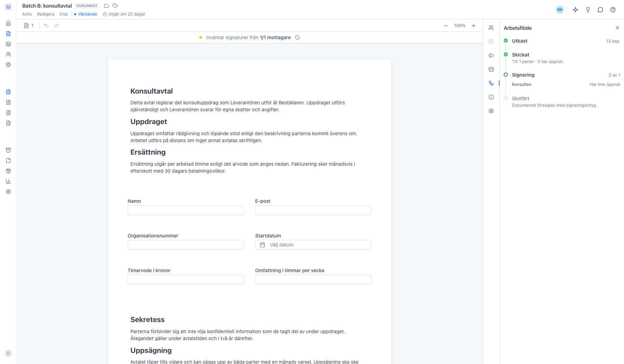This screenshot has width=624, height=364.
Task: Click the info icon next to signature status
Action: [x=297, y=37]
